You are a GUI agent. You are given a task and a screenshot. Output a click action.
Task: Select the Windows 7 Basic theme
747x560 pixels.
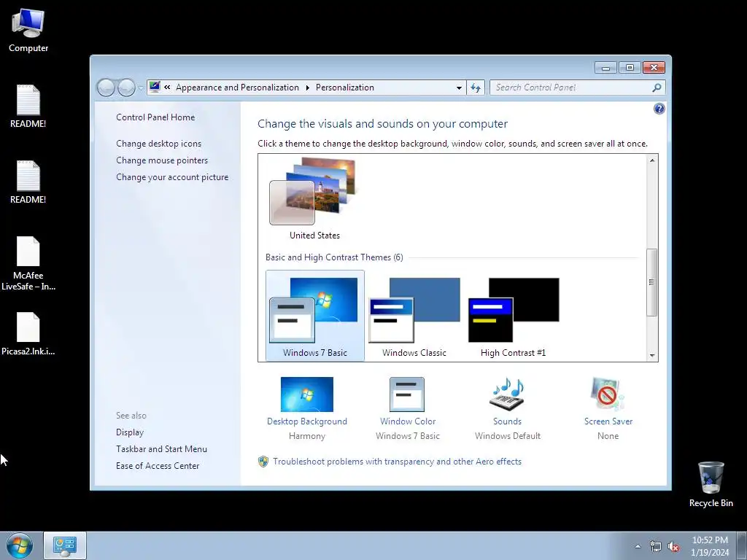point(315,316)
